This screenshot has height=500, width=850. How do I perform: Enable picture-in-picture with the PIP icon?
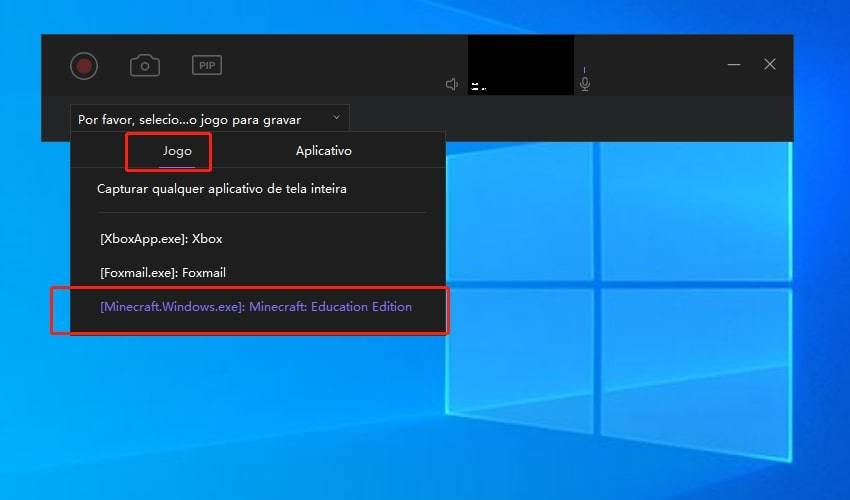pos(206,66)
